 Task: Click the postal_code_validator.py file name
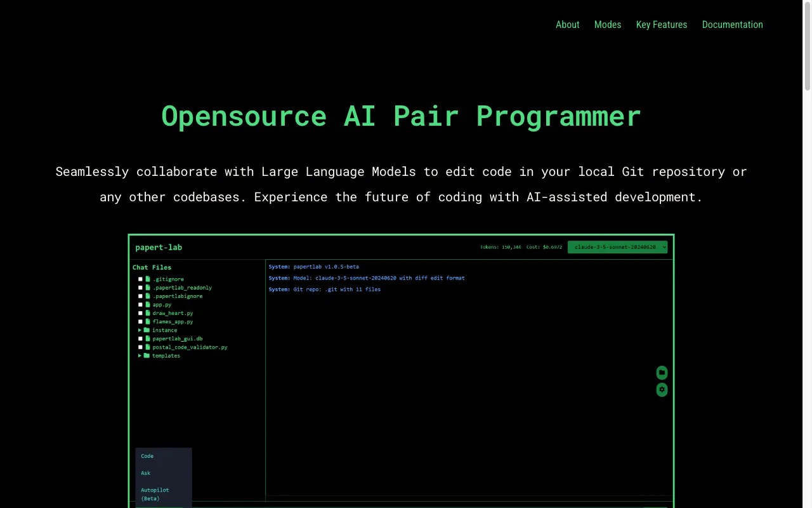(190, 347)
